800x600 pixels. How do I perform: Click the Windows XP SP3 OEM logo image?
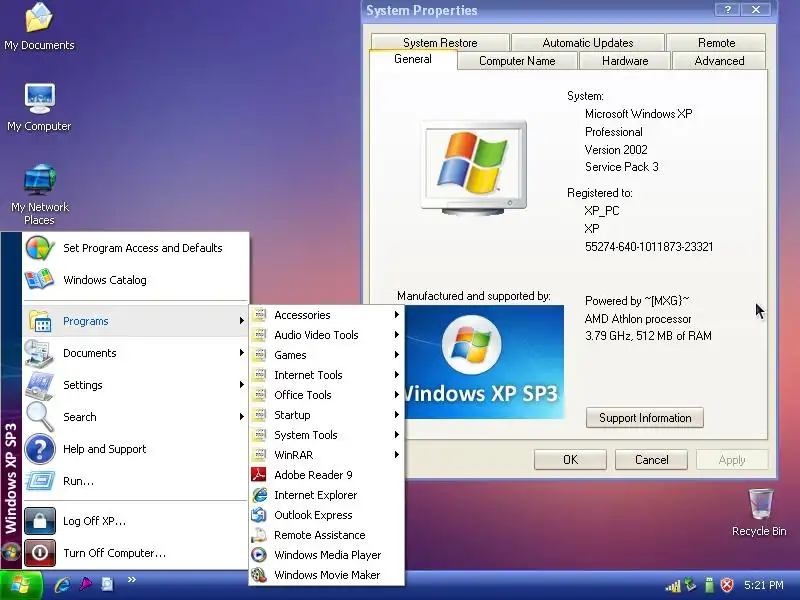pos(484,362)
